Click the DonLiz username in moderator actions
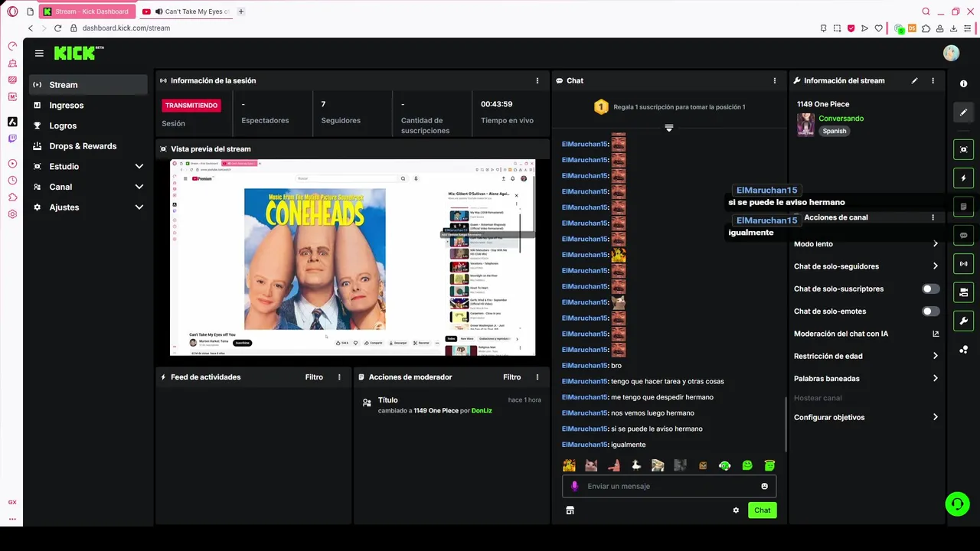This screenshot has height=551, width=980. pos(482,411)
